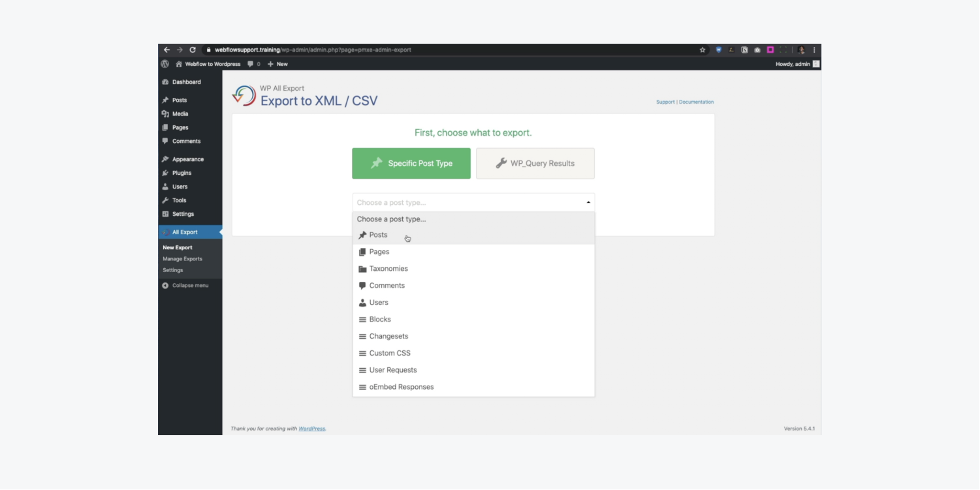Image resolution: width=980 pixels, height=490 pixels.
Task: Select Choose a post type placeholder option
Action: coord(473,219)
